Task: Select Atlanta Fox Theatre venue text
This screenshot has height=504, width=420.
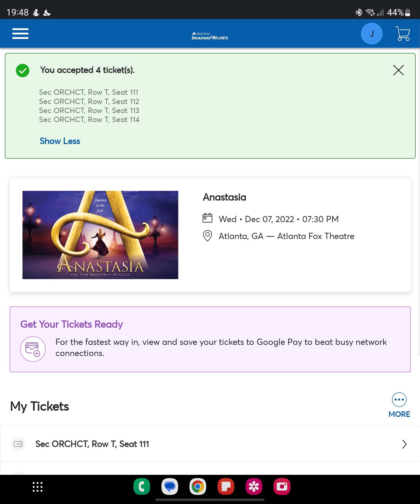Action: tap(316, 236)
